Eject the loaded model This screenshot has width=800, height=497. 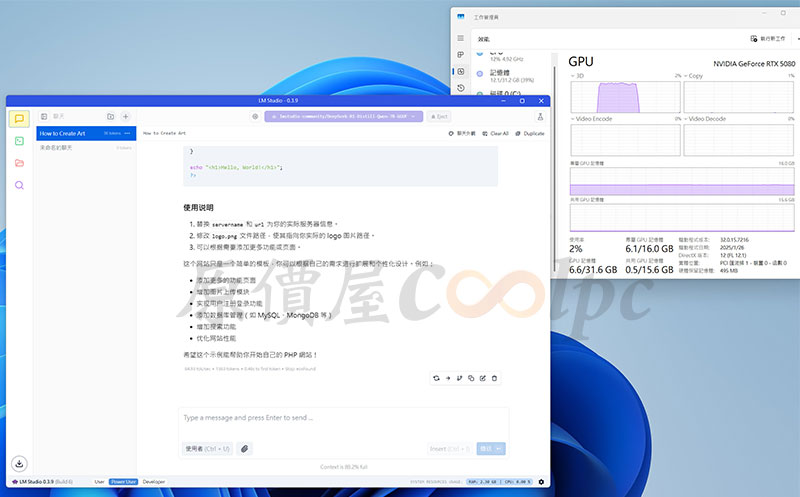(439, 116)
